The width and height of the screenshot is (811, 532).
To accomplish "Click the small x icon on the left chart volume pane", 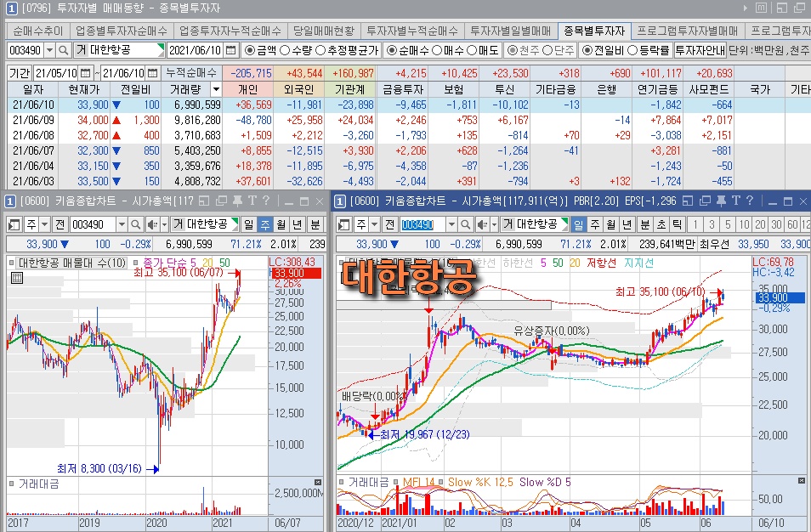I will click(x=318, y=482).
